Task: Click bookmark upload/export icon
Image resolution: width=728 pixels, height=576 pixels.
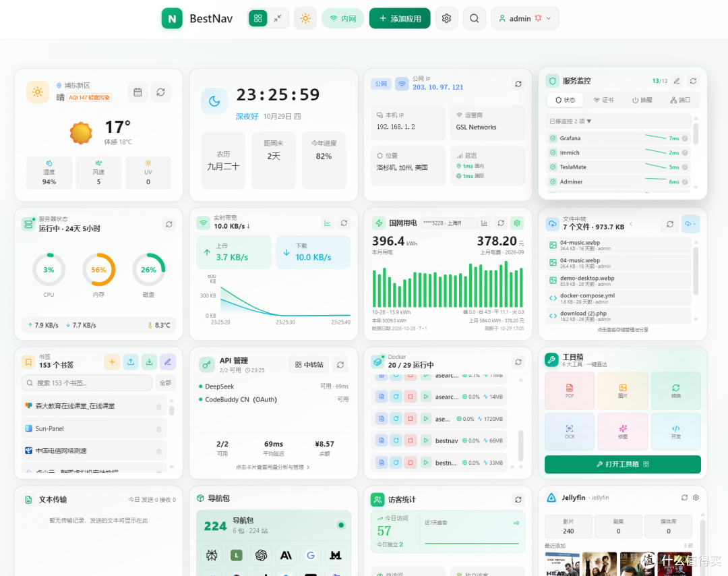Action: tap(131, 362)
